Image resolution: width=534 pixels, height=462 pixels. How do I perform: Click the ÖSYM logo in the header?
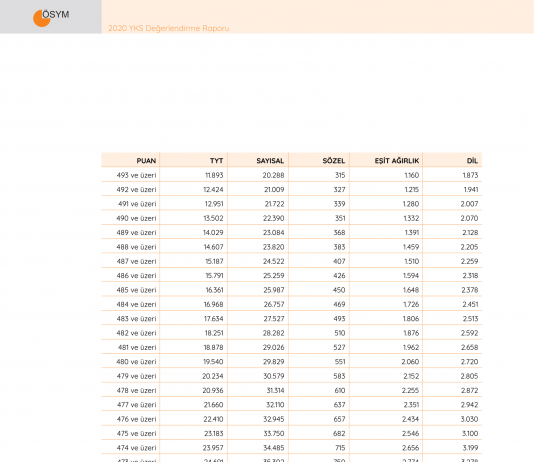click(51, 17)
